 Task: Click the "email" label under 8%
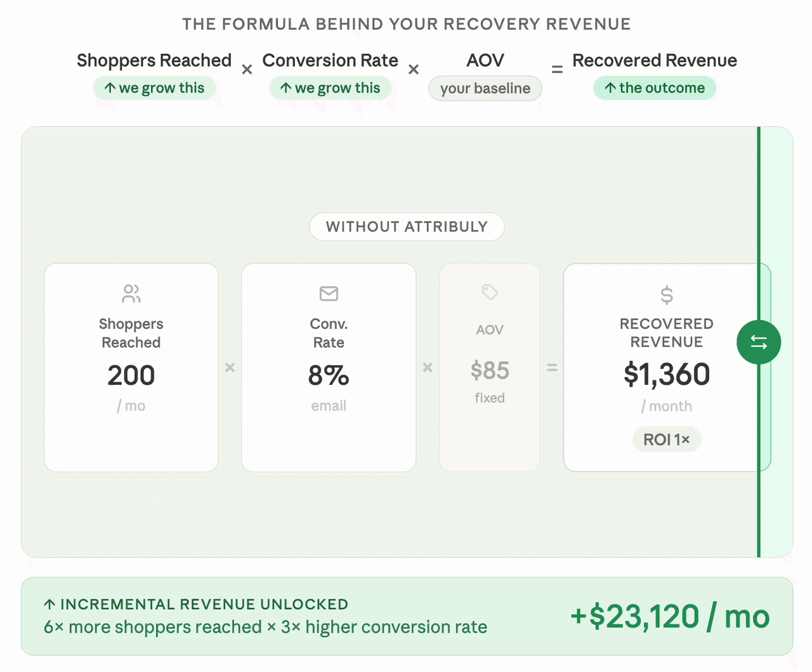329,406
